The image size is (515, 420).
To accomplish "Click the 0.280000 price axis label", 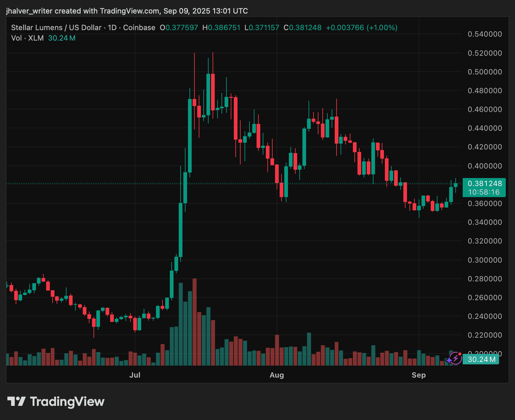I will point(485,279).
